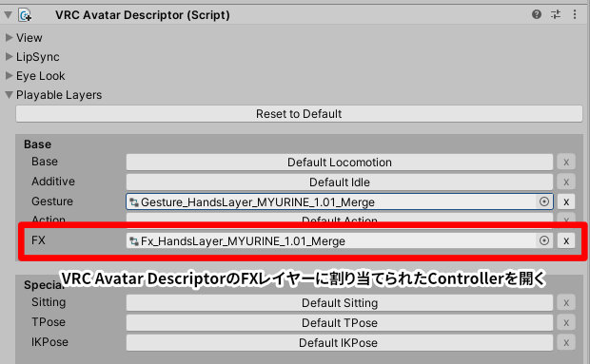Collapse the VRC Avatar Descriptor component
590x364 pixels.
(9, 15)
